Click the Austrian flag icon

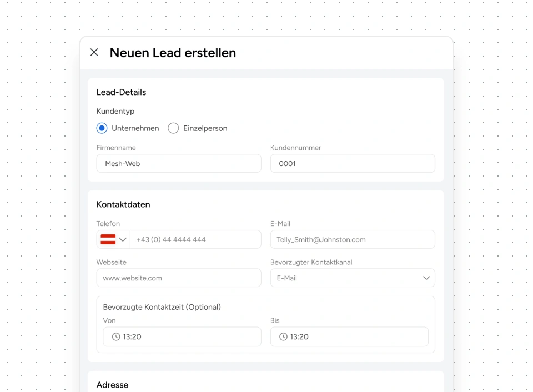(x=108, y=239)
